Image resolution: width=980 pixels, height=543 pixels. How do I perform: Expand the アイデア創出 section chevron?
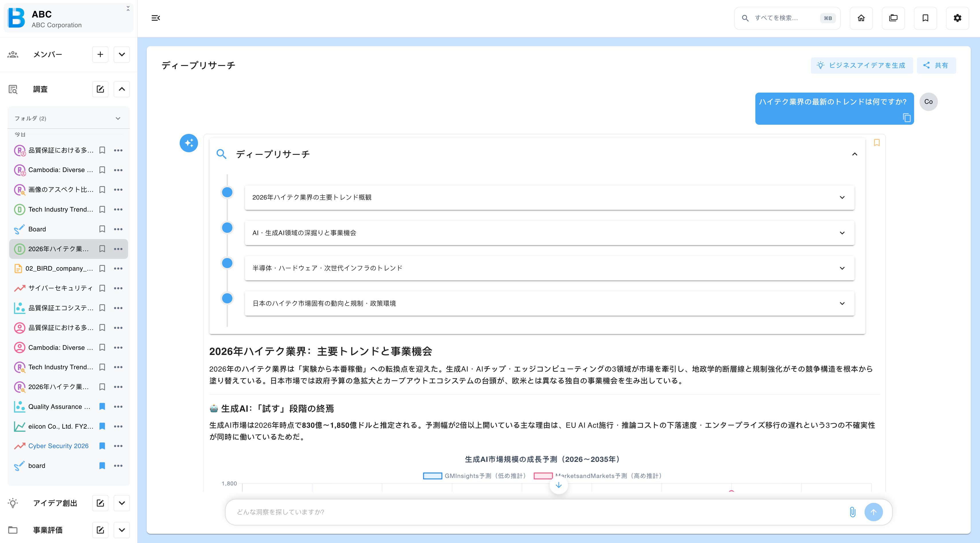(x=122, y=503)
